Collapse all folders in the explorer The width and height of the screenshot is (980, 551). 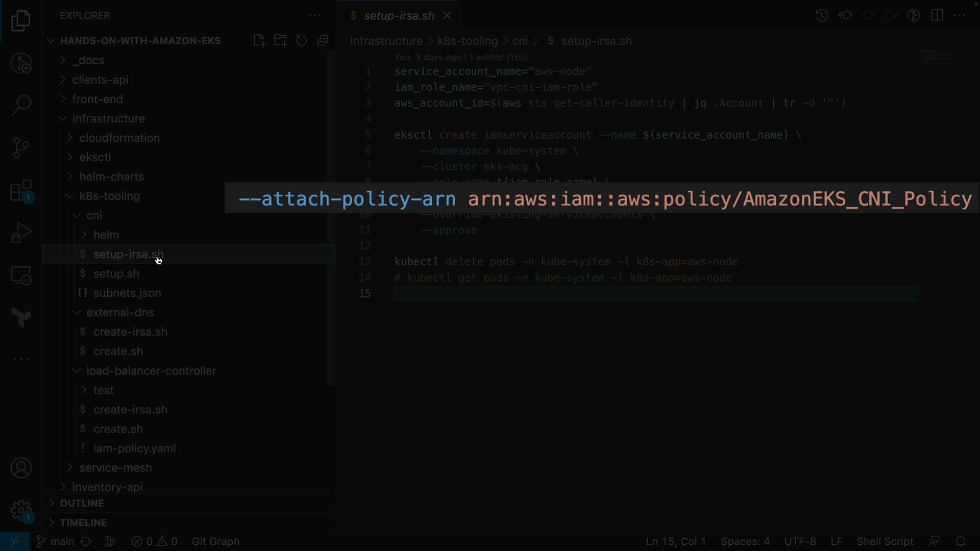pyautogui.click(x=323, y=41)
